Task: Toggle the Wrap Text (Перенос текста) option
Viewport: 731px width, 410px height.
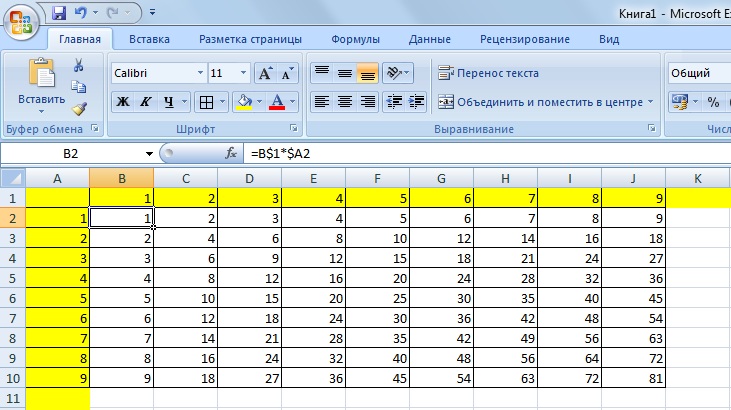Action: point(488,73)
